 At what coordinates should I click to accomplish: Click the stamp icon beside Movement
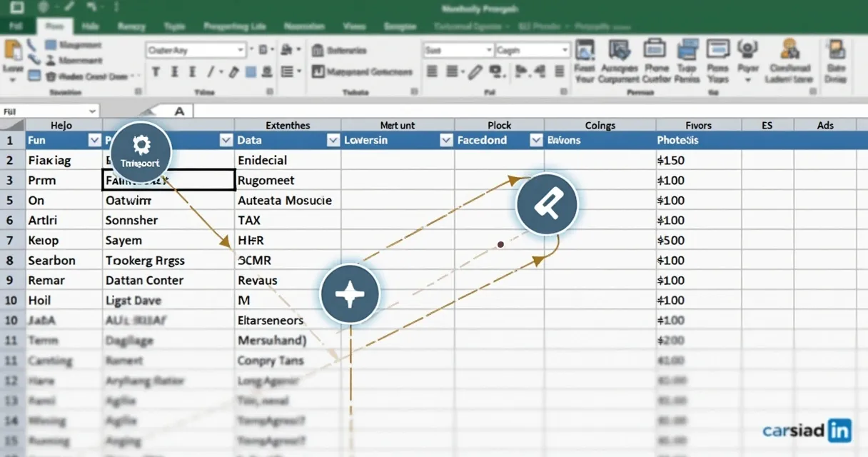click(51, 61)
